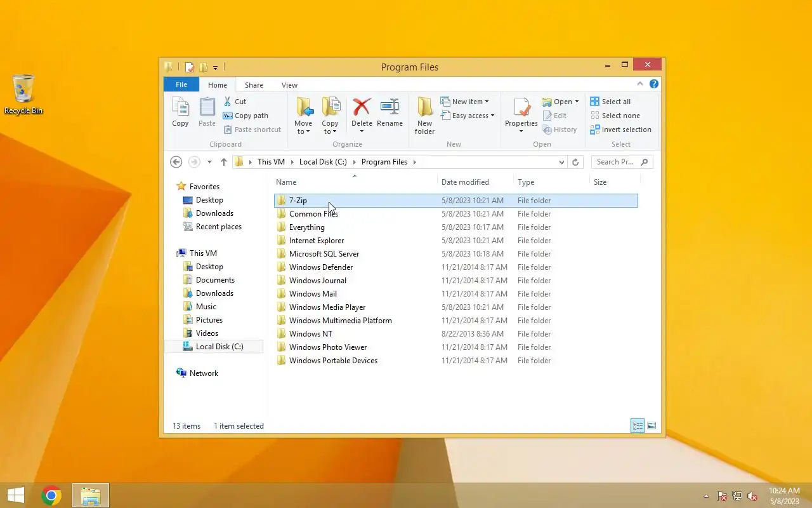Open the Copy to menu
The image size is (812, 508).
(330, 116)
